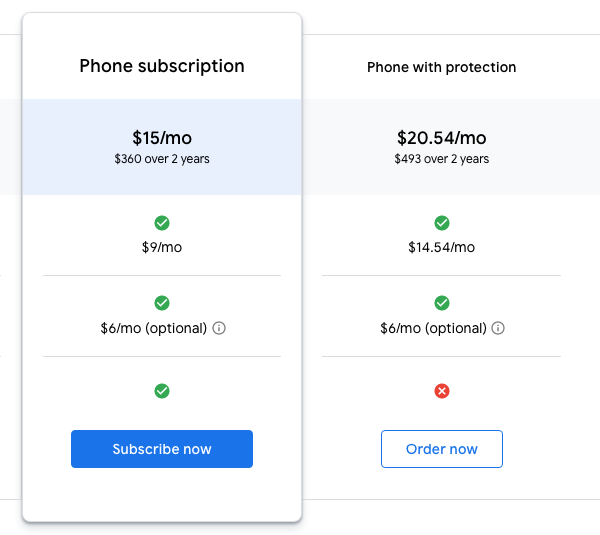The image size is (600, 535).
Task: Click the $360 over 2 years text
Action: [x=162, y=159]
